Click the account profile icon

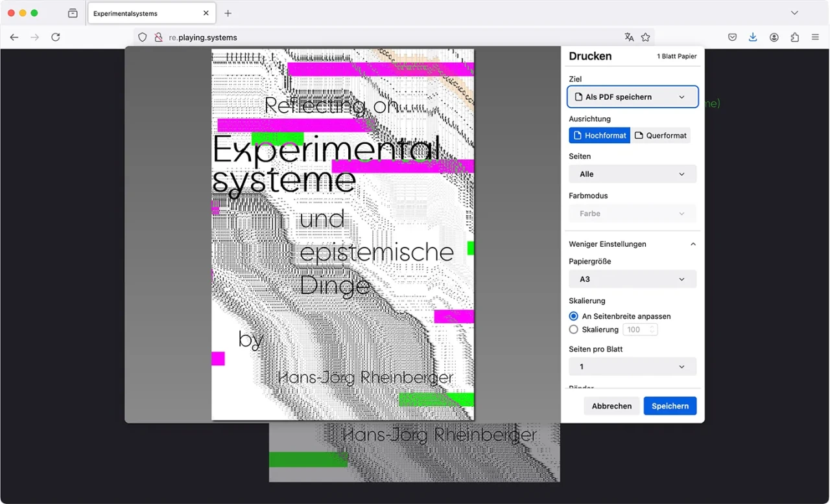pyautogui.click(x=774, y=38)
